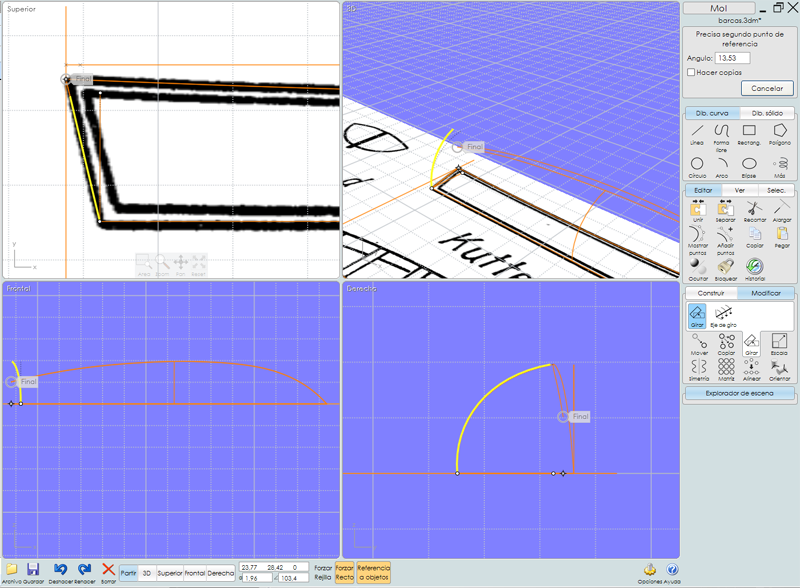The height and width of the screenshot is (588, 800).
Task: Click the Ángulo input field
Action: coord(733,58)
